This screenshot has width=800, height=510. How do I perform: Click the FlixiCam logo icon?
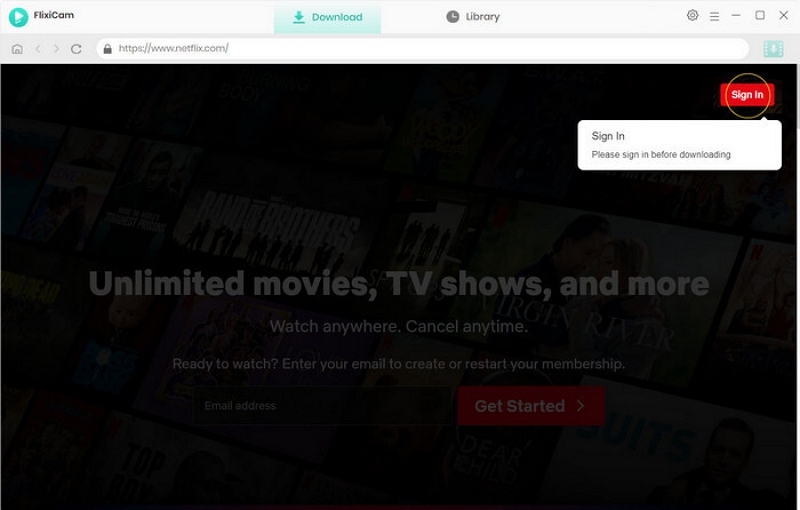pyautogui.click(x=18, y=17)
